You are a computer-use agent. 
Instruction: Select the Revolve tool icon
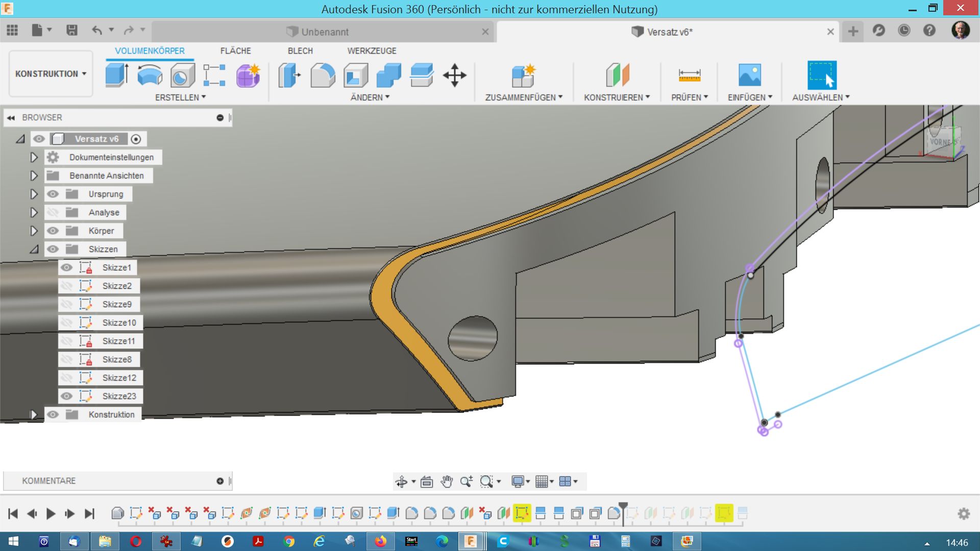(150, 75)
